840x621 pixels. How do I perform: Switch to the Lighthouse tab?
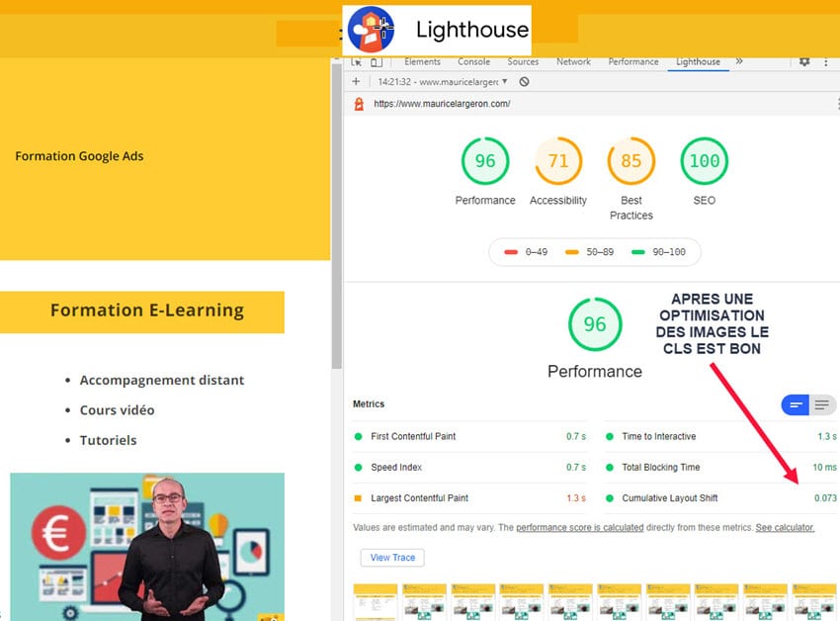698,61
